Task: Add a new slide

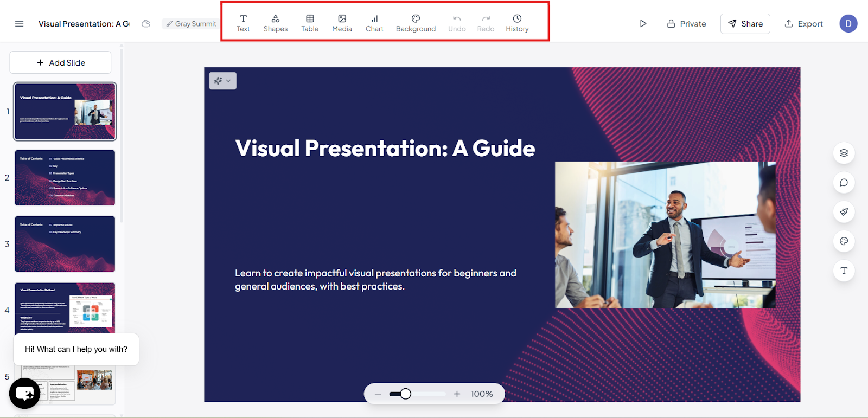Action: 60,62
